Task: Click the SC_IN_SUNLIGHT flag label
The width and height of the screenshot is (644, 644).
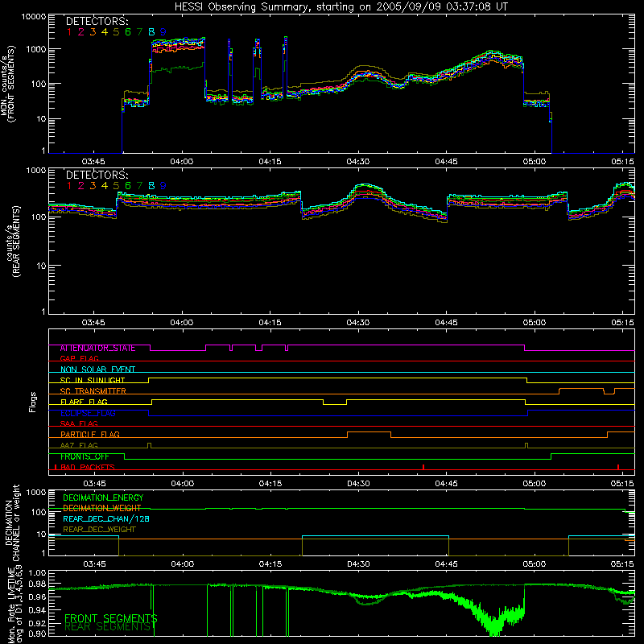Action: 93,380
